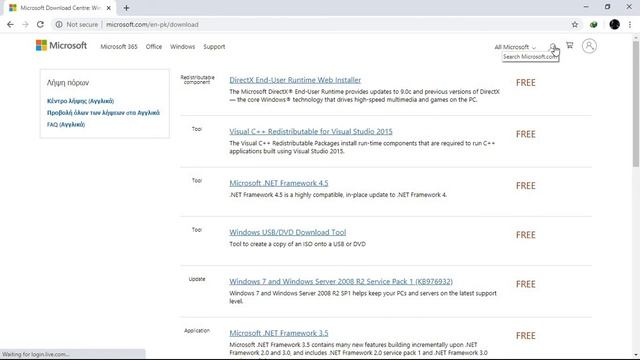Screen dimensions: 640x360
Task: Open Windows 7 Service Pack 1 (KB976932) link
Action: click(341, 282)
